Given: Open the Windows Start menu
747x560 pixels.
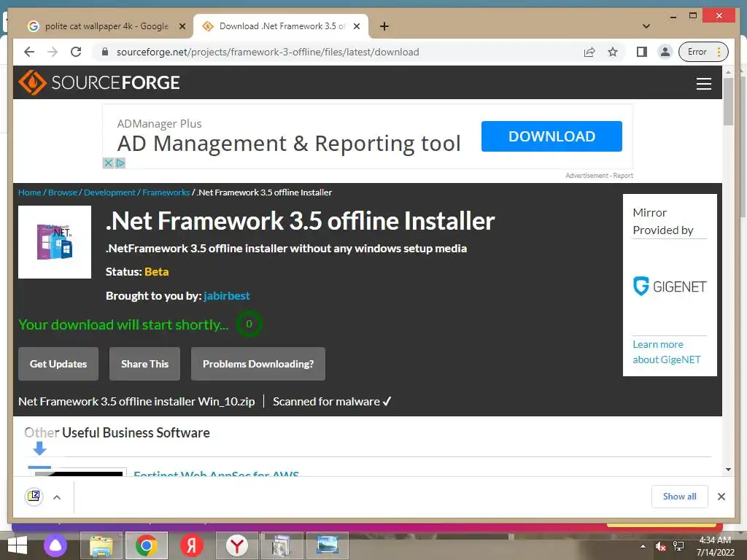Looking at the screenshot, I should coord(18,545).
